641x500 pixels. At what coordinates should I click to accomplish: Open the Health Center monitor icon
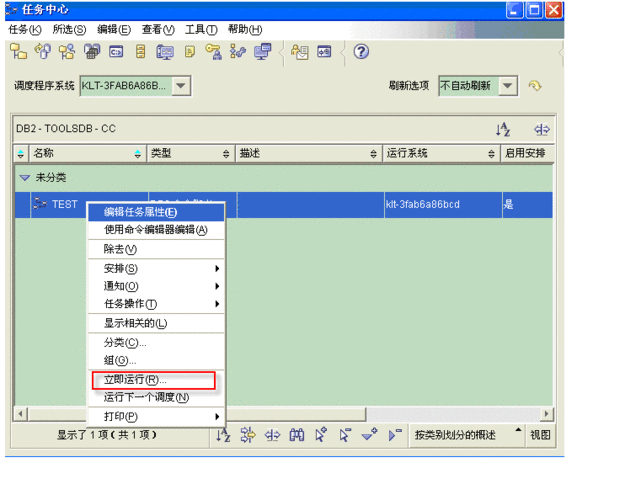pyautogui.click(x=165, y=52)
